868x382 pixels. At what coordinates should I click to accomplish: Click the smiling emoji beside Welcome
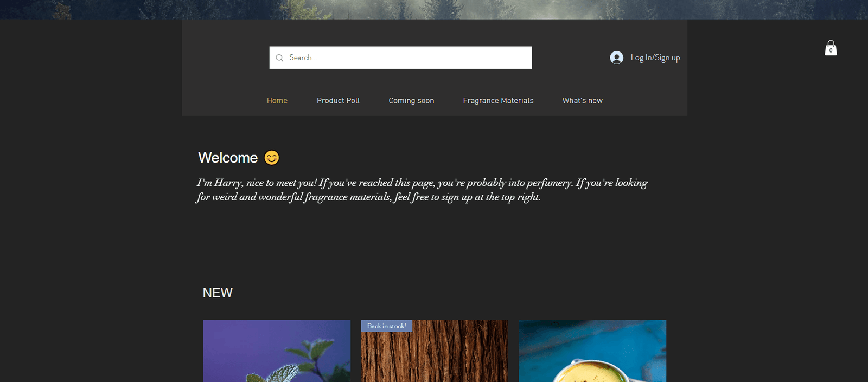point(272,158)
